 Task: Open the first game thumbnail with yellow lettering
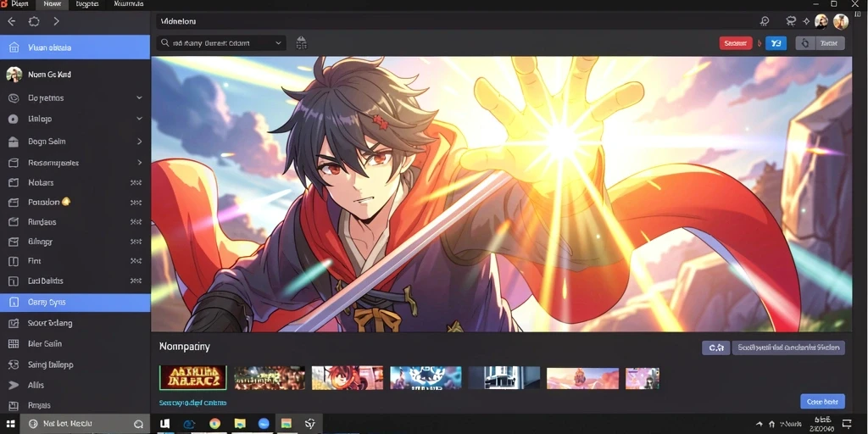pyautogui.click(x=192, y=377)
